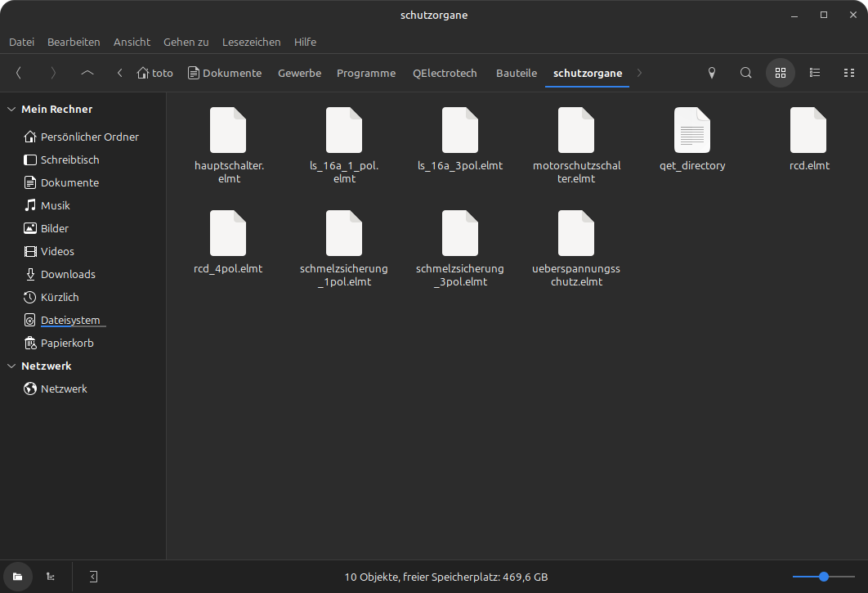
Task: Open Papierkorb in the sidebar
Action: [67, 343]
